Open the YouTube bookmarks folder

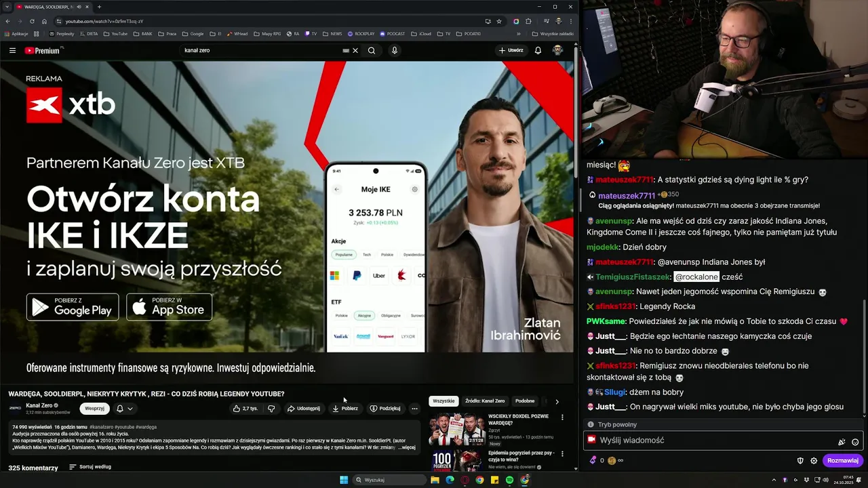point(116,34)
